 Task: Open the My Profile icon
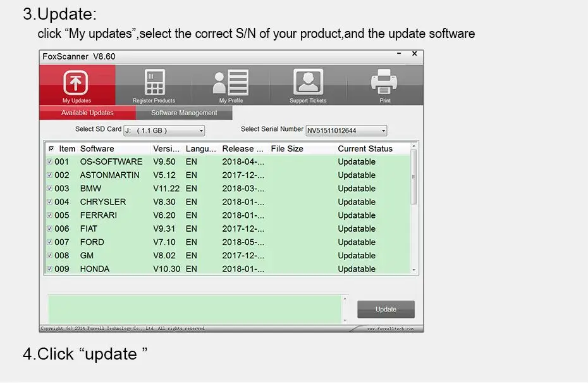point(231,82)
